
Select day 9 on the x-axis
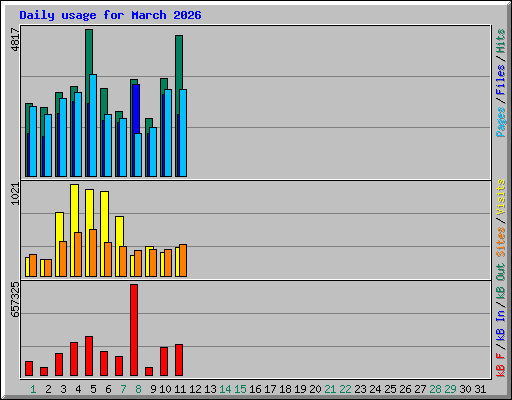[x=153, y=389]
